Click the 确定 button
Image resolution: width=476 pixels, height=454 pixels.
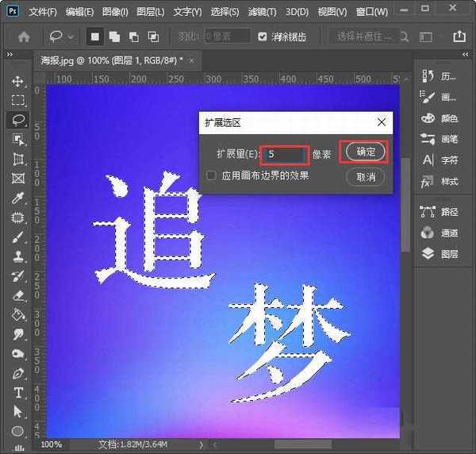pos(366,151)
